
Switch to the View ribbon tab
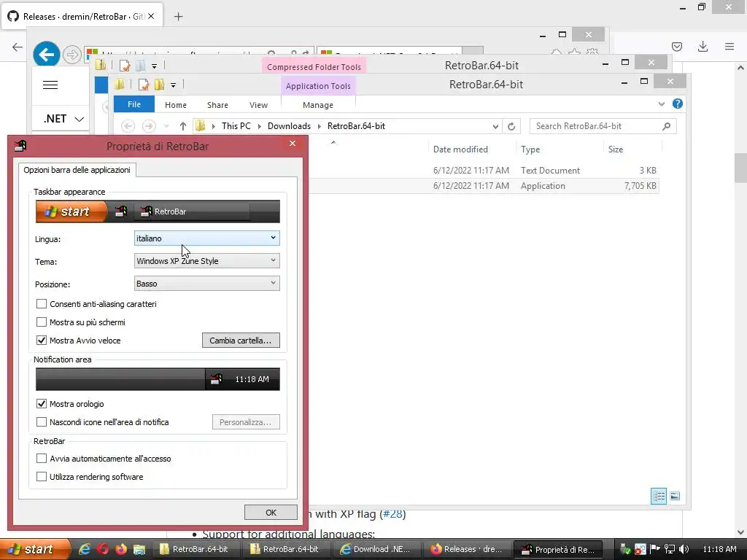click(259, 105)
